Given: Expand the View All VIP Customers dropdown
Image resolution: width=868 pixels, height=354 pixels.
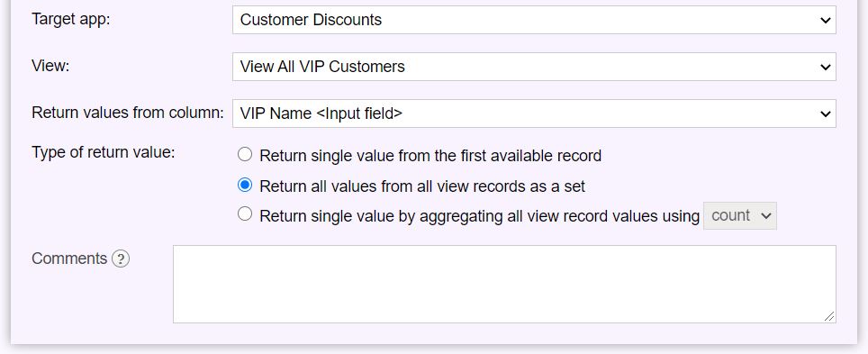Looking at the screenshot, I should pyautogui.click(x=534, y=67).
